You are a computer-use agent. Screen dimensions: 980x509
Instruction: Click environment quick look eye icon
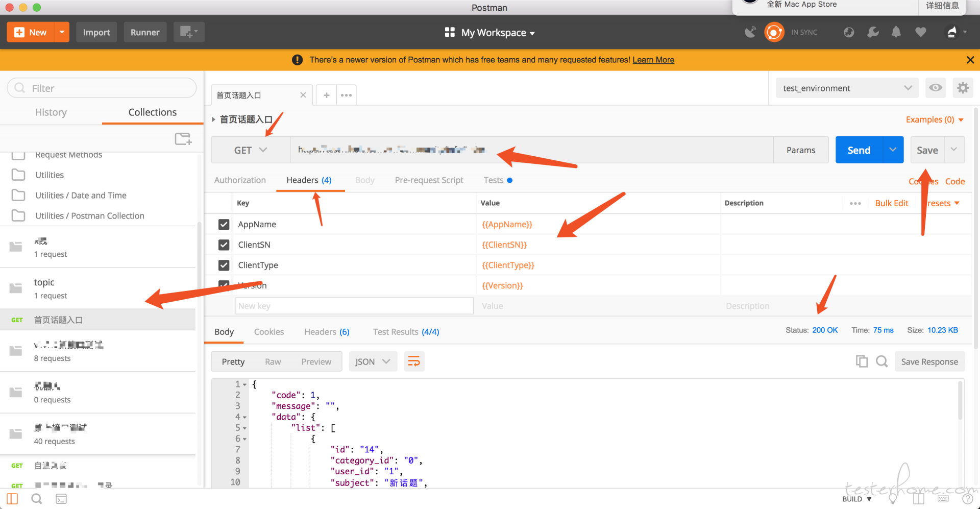[936, 88]
